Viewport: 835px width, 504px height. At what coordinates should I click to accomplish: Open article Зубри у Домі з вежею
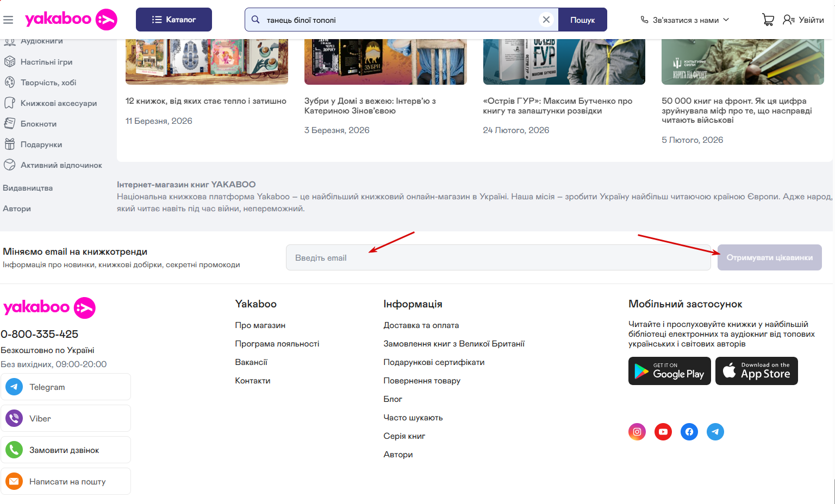370,106
